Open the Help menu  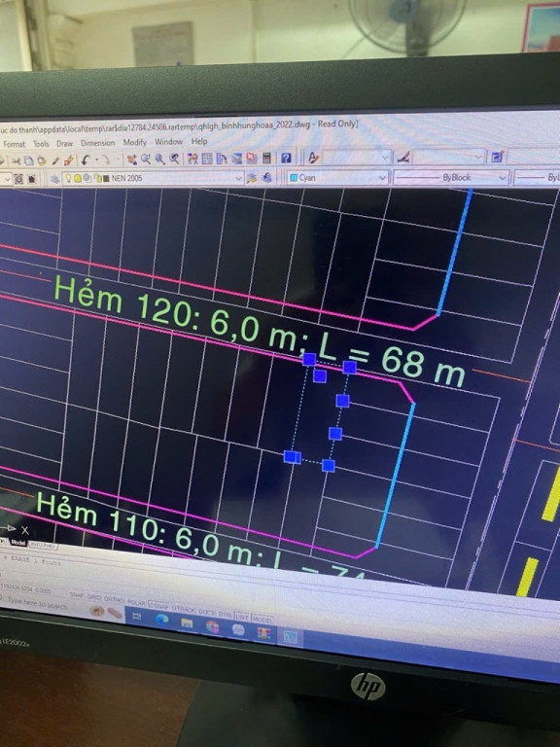point(199,141)
